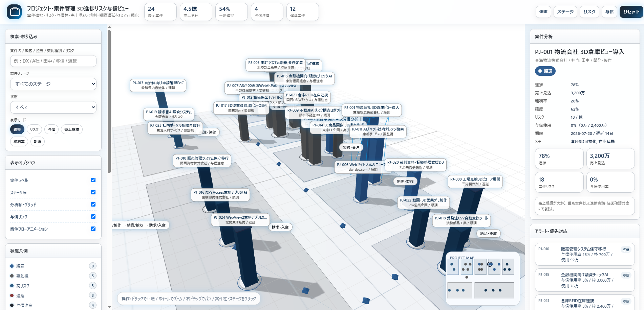Select 進捗 display mode
Viewport: 644px width, 310px height.
(x=17, y=129)
